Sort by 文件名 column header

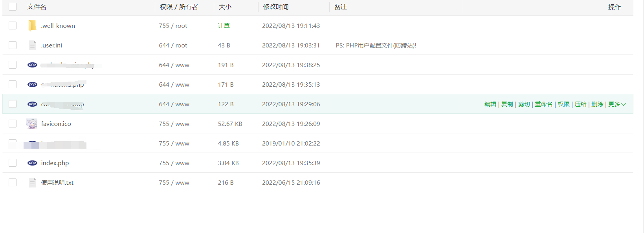pos(37,7)
